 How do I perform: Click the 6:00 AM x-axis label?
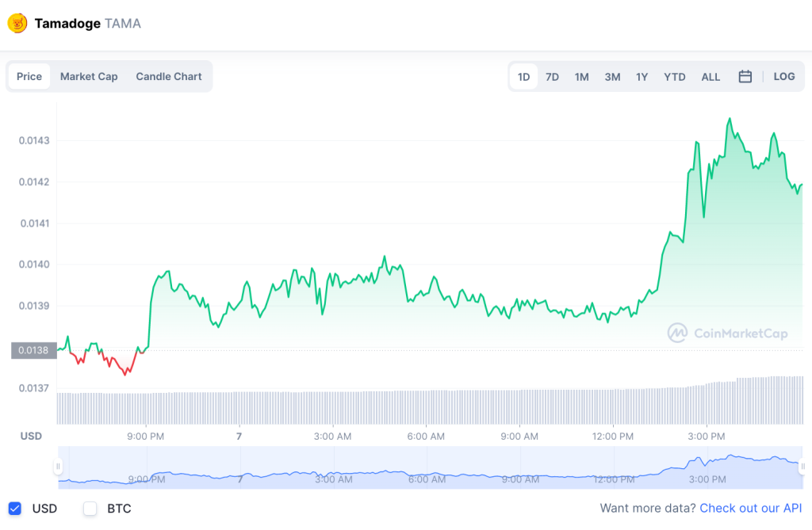click(426, 437)
